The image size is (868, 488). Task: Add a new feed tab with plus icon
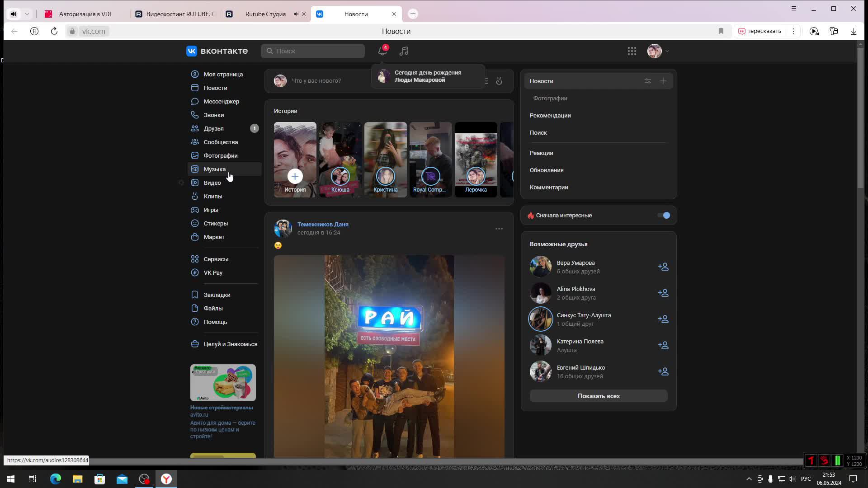tap(663, 81)
